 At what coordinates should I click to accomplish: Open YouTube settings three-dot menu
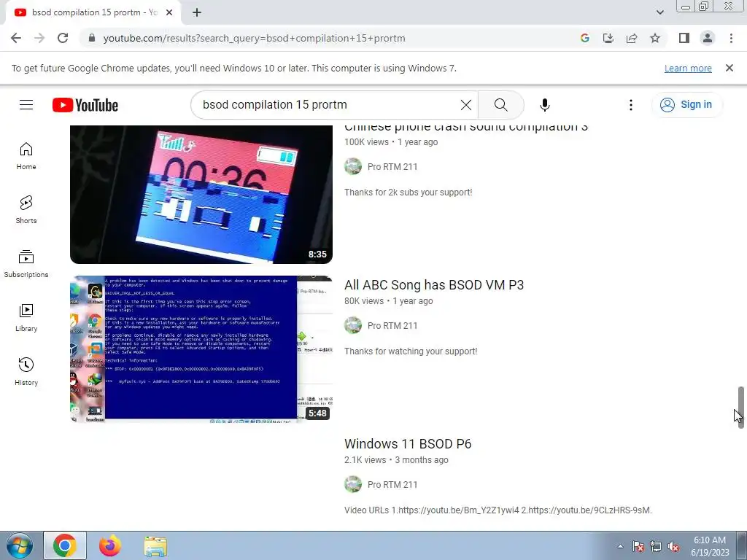[631, 105]
